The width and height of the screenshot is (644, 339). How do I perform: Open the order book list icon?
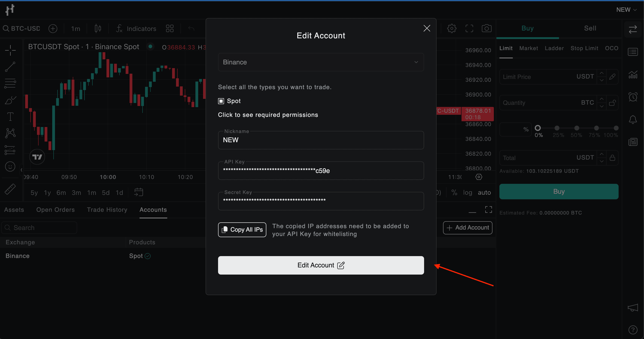(x=633, y=52)
